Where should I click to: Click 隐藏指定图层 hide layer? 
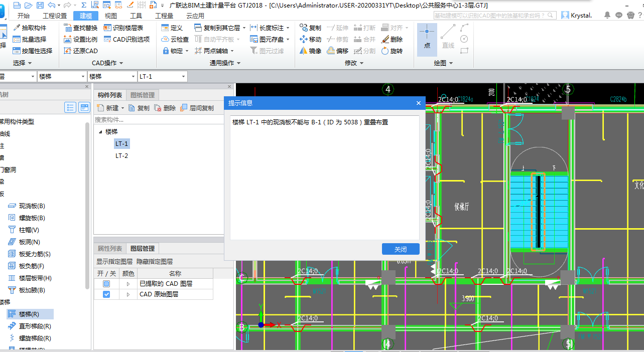coord(155,262)
